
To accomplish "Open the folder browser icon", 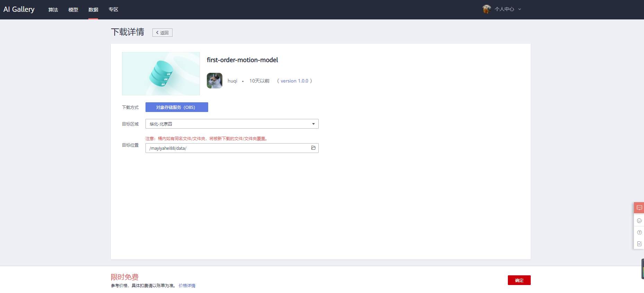I will tap(314, 148).
